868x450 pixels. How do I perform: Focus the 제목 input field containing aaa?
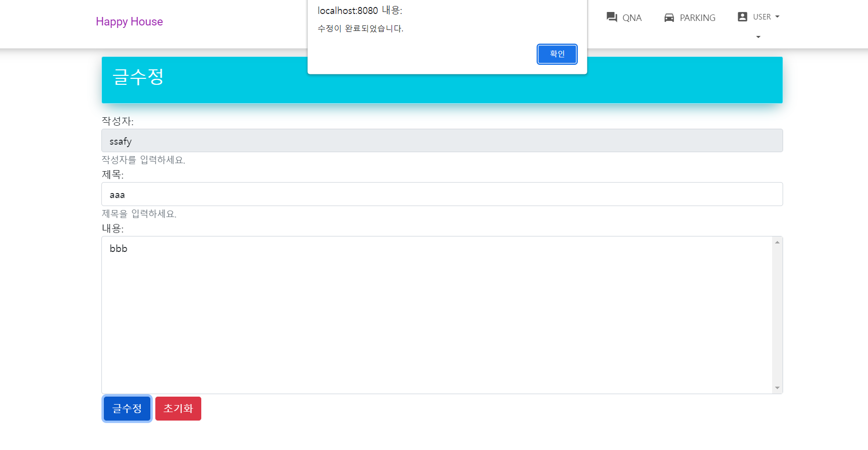442,194
